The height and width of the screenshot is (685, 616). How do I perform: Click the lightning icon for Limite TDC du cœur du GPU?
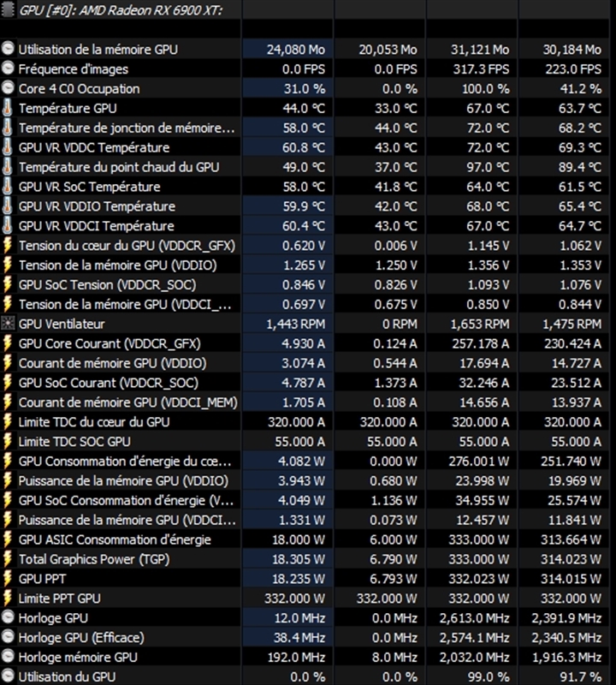tap(8, 422)
